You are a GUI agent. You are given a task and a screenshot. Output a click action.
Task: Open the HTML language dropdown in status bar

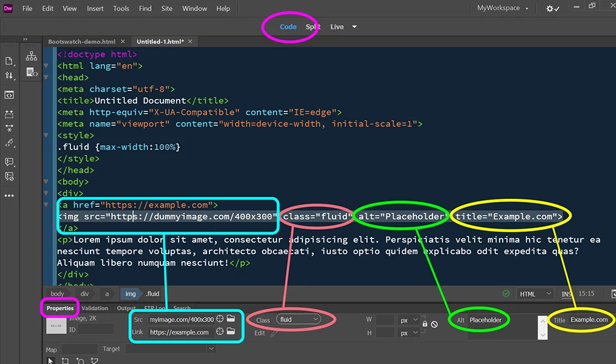click(x=535, y=294)
